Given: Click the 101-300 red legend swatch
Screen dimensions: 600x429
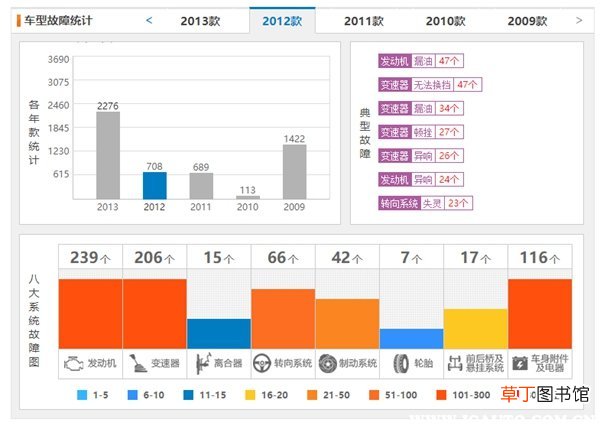Looking at the screenshot, I should click(x=441, y=395).
